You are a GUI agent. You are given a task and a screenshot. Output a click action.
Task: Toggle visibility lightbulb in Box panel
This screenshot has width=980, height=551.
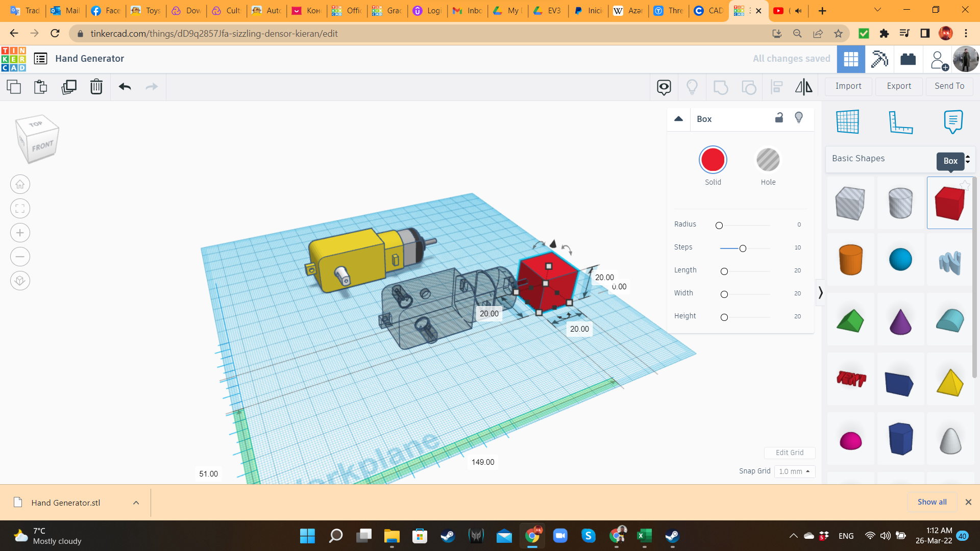pos(799,118)
